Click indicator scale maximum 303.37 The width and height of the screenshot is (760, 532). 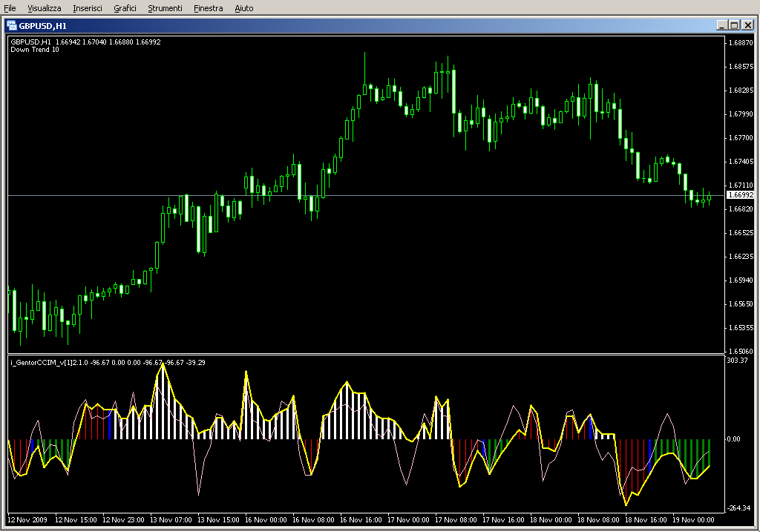pyautogui.click(x=737, y=360)
